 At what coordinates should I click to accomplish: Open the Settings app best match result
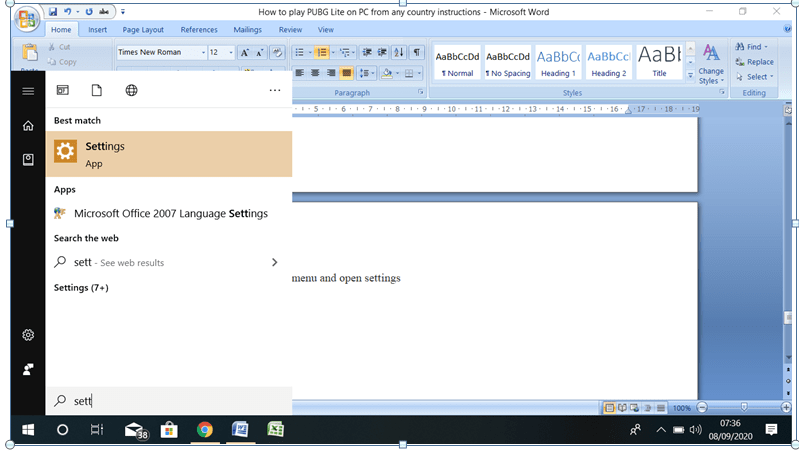click(x=169, y=154)
